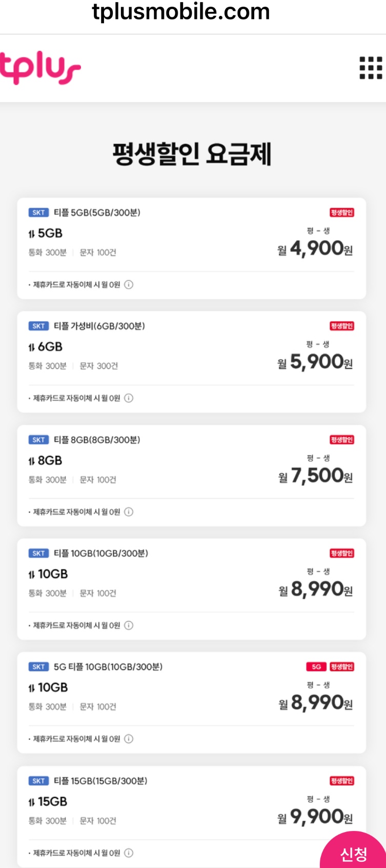Click the 월 7,500원 price
386x868 pixels.
coord(315,476)
